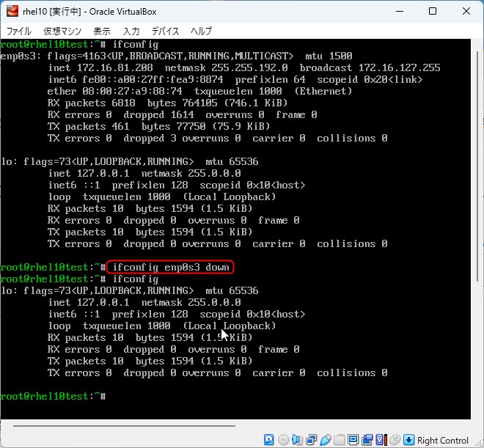Click the text 'TX packets 461'
The image size is (484, 448).
(x=88, y=127)
